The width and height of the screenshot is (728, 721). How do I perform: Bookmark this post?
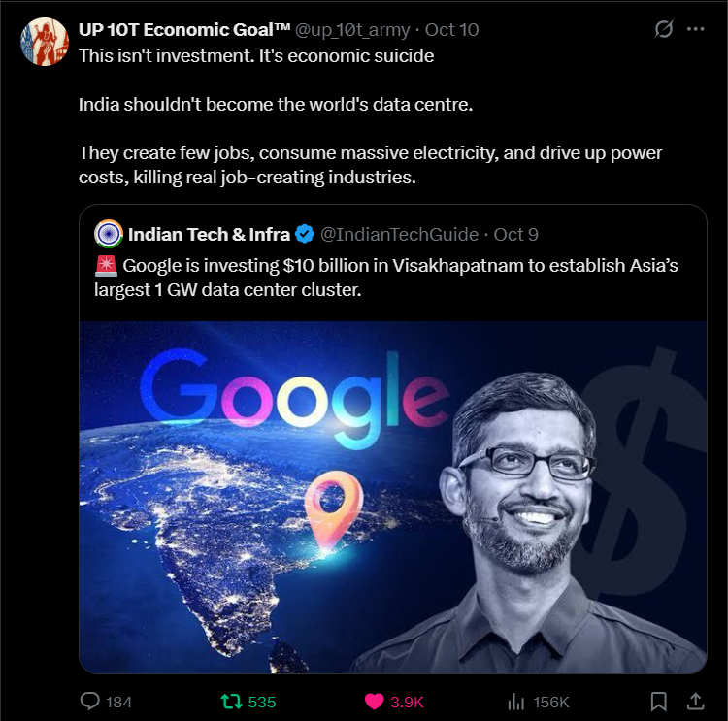click(x=658, y=701)
